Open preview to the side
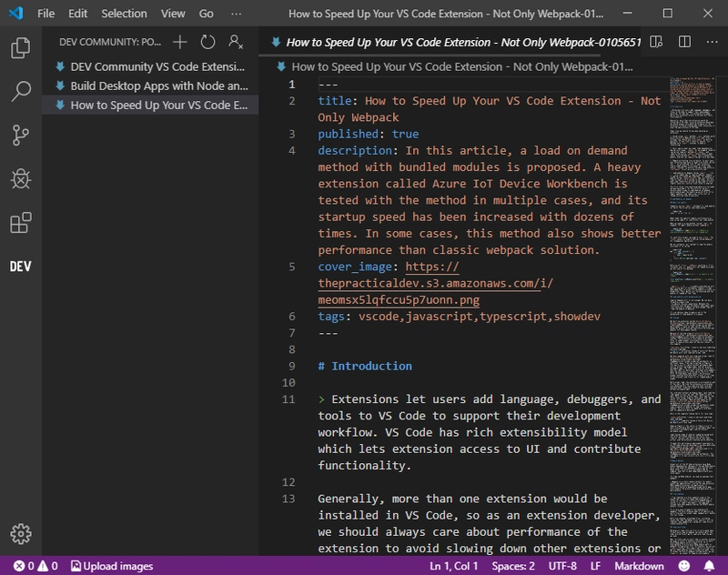This screenshot has width=728, height=575. tap(656, 42)
